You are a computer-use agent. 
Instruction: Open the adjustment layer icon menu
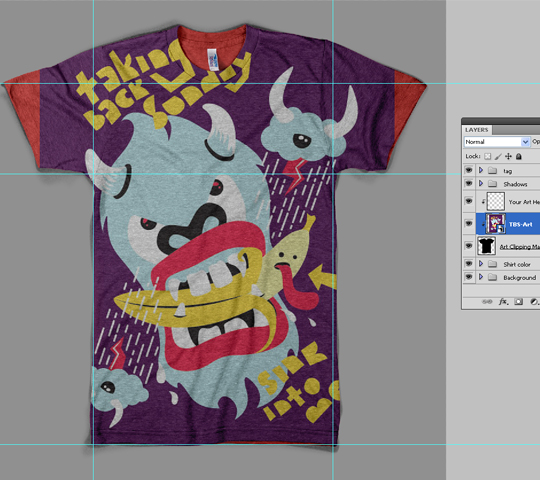[534, 302]
